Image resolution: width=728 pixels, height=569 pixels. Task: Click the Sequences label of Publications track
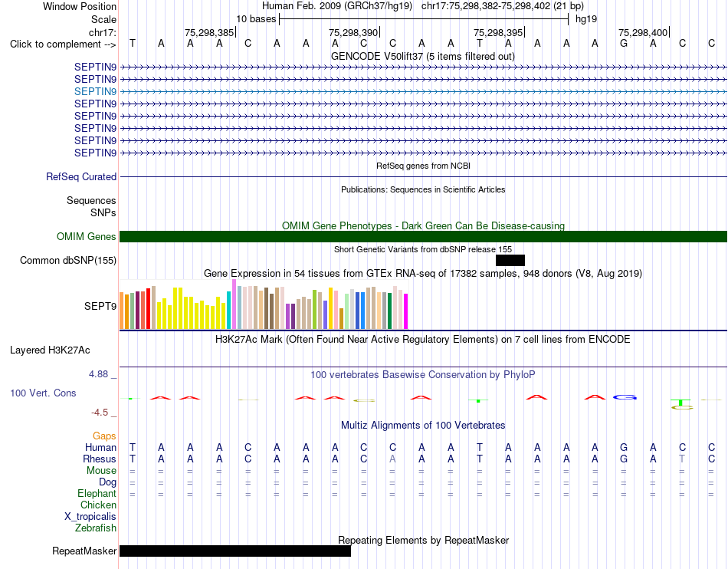(x=91, y=201)
